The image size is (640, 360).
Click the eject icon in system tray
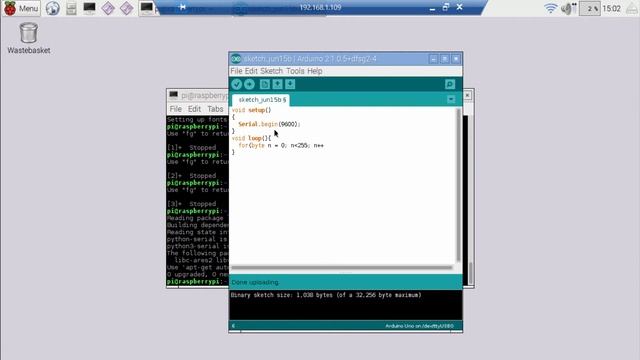point(632,8)
